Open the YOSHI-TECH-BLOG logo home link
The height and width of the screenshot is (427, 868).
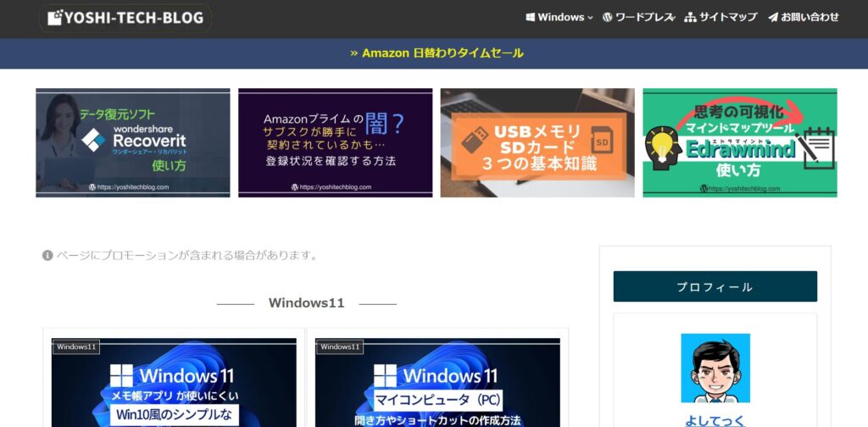[x=125, y=19]
